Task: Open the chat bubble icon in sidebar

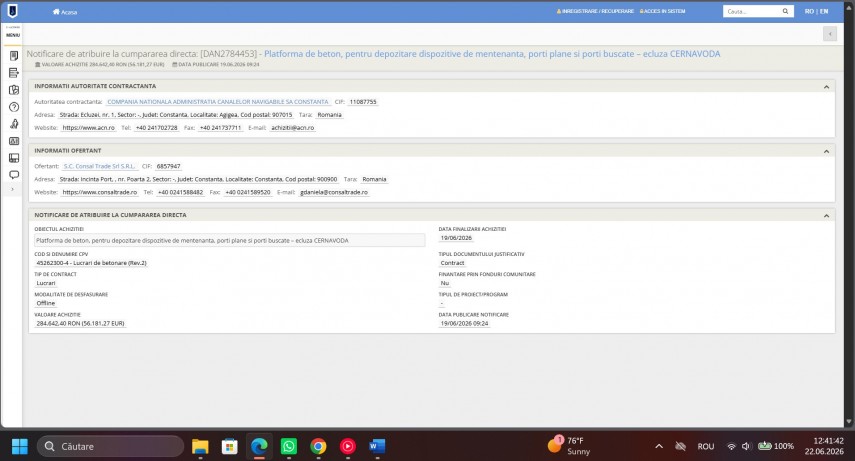Action: click(x=14, y=175)
